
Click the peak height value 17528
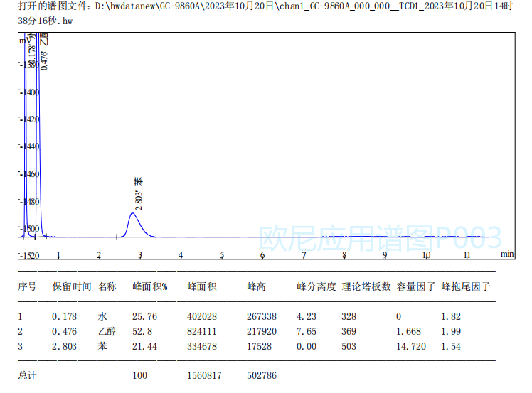click(x=260, y=346)
